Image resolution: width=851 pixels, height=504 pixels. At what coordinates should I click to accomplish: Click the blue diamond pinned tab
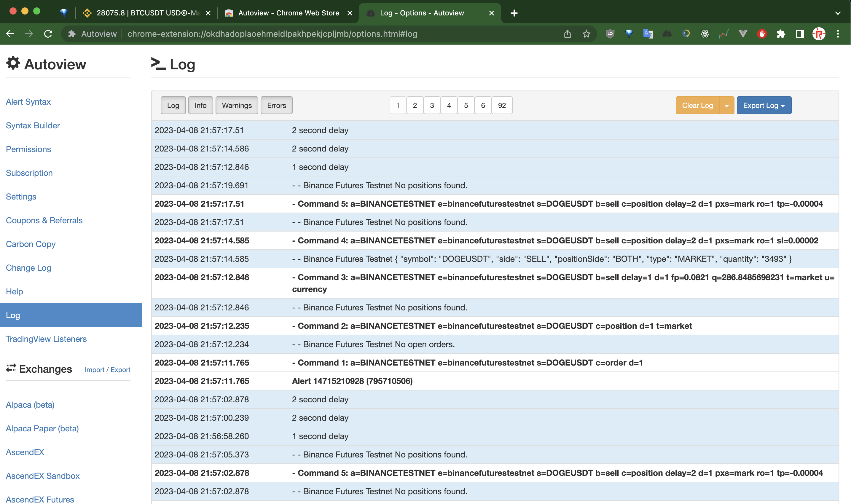(64, 13)
